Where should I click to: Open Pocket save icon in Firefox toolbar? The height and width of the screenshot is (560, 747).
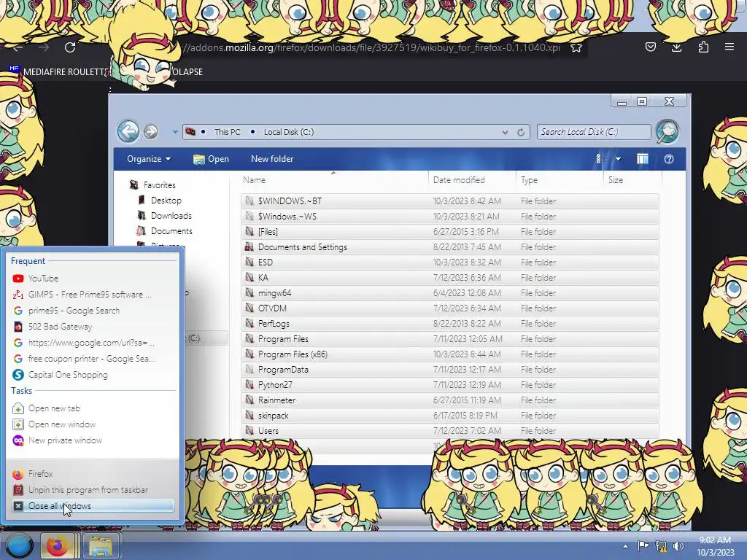click(650, 47)
